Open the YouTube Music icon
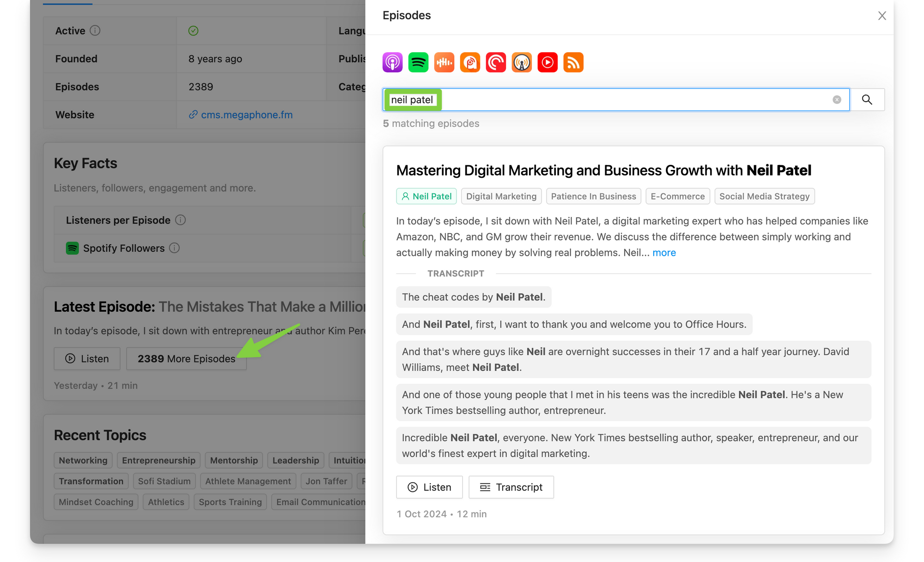 coord(547,62)
